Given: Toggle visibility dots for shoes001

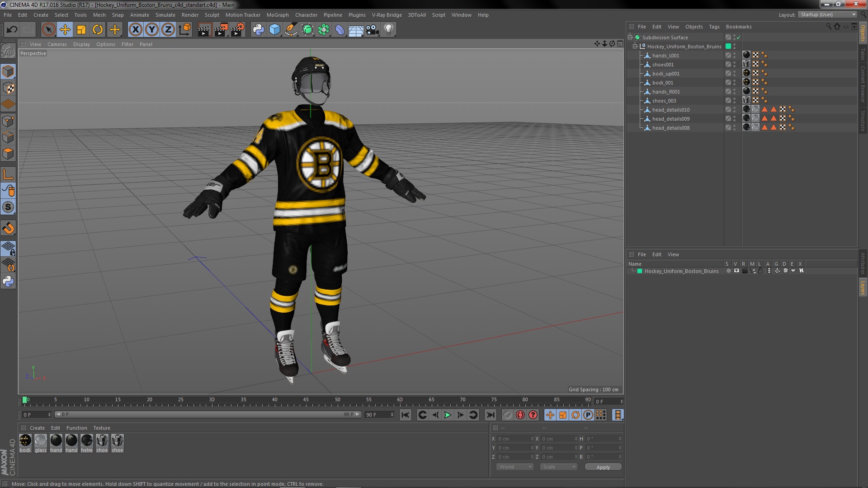Looking at the screenshot, I should tap(734, 64).
